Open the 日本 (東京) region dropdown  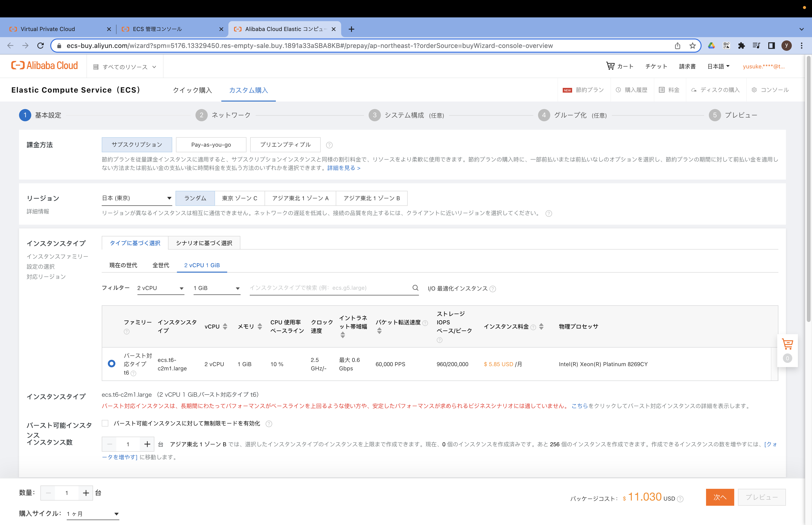pos(137,198)
